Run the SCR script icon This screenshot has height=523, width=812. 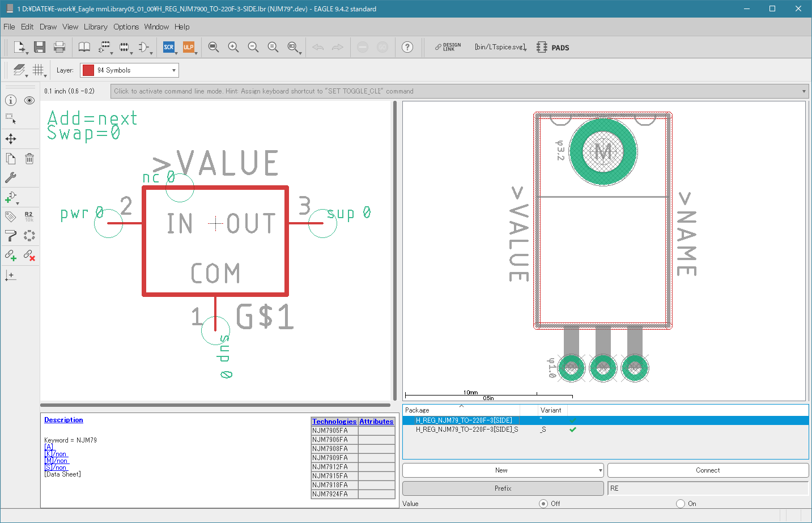tap(169, 47)
